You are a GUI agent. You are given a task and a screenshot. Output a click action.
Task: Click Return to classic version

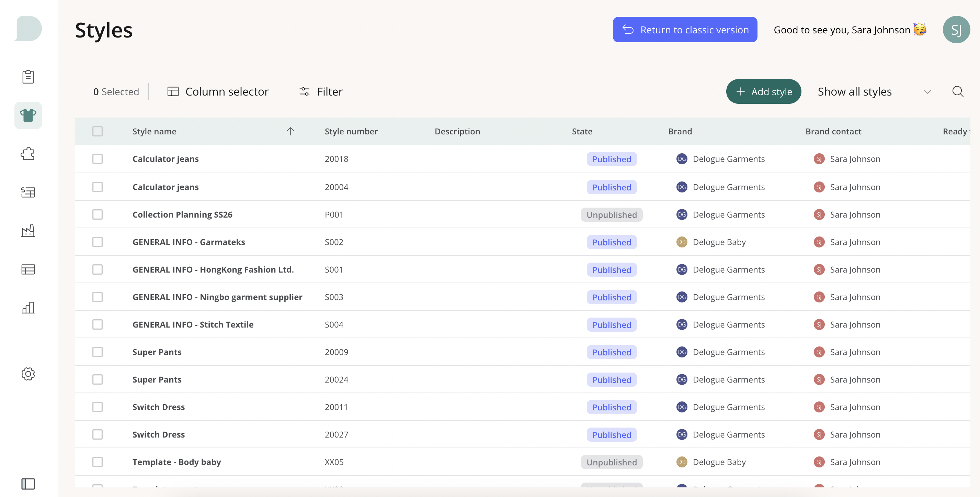pyautogui.click(x=685, y=30)
